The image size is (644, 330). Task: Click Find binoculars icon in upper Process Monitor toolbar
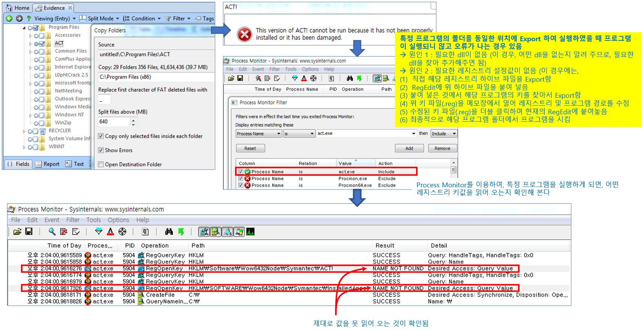tap(350, 78)
